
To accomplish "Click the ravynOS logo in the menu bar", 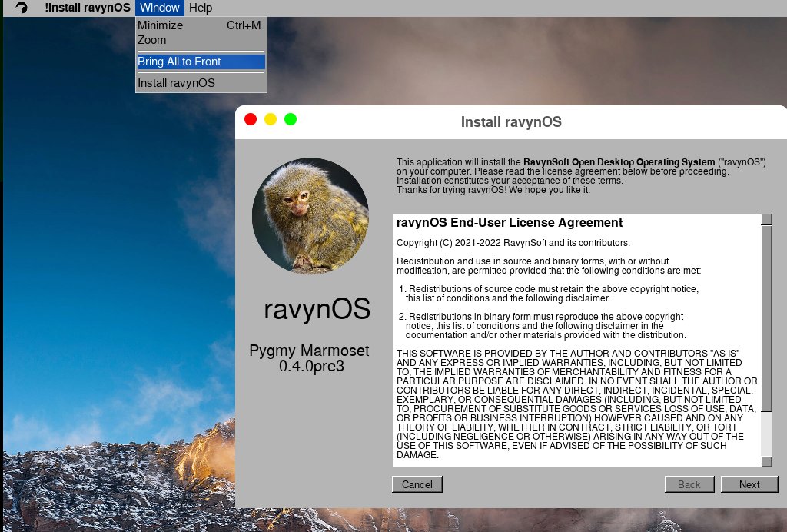I will click(x=22, y=8).
